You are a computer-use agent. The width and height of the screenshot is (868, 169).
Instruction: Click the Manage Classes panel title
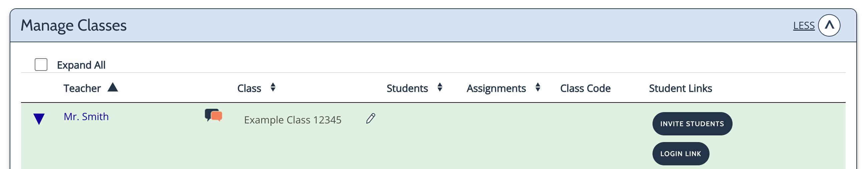tap(73, 26)
